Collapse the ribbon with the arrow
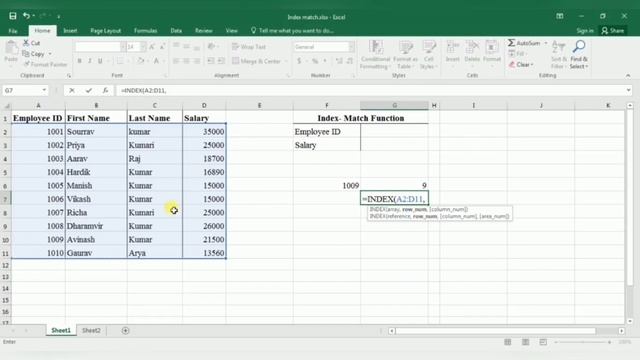 [x=628, y=76]
